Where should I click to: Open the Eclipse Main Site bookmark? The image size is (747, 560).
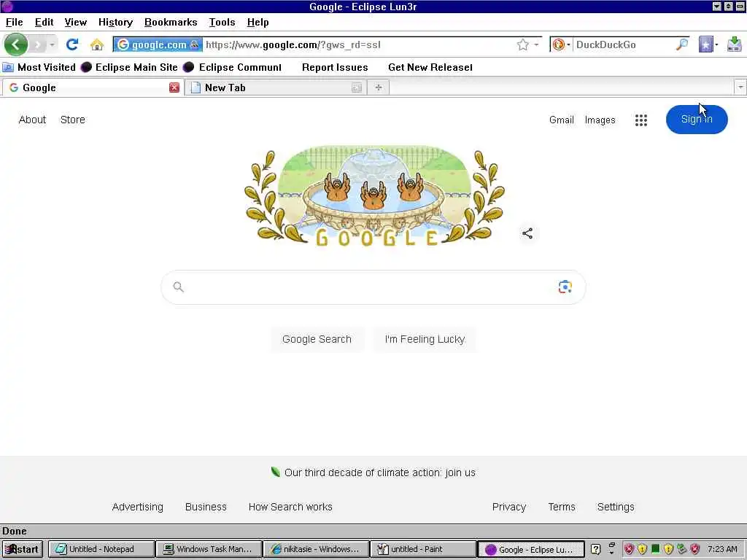click(x=130, y=67)
